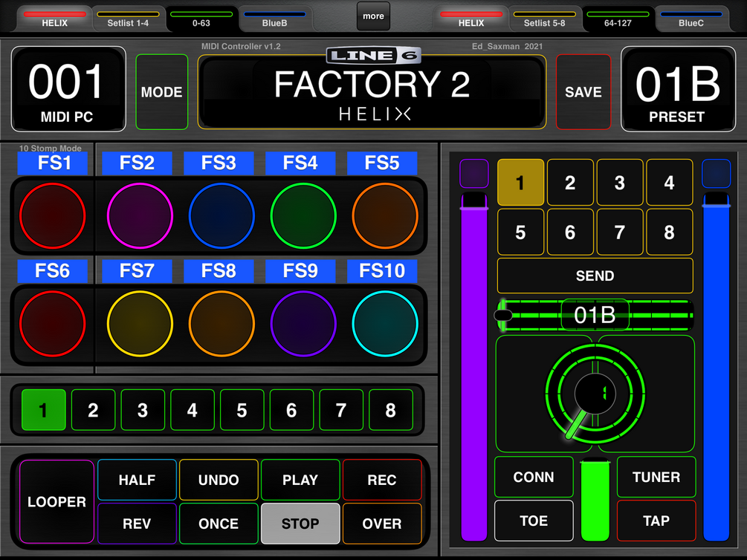Tap the orange FS8 footswitch circle

(221, 324)
